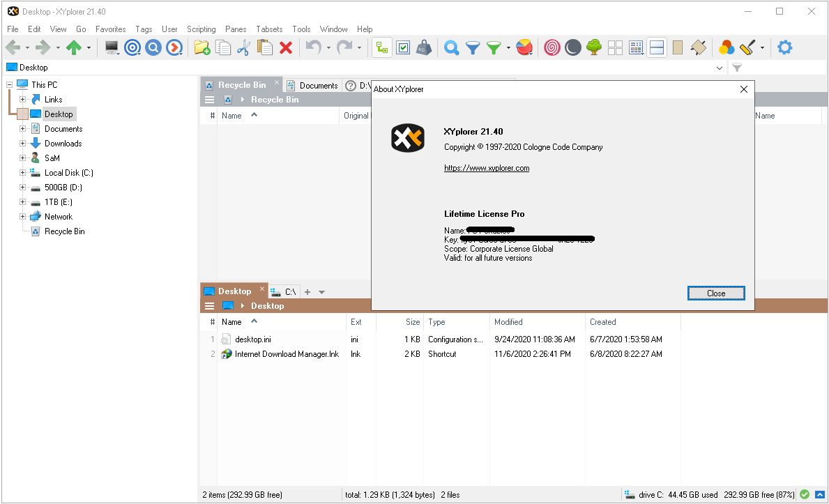
Task: Click the Back arrow toolbar button
Action: 13,47
